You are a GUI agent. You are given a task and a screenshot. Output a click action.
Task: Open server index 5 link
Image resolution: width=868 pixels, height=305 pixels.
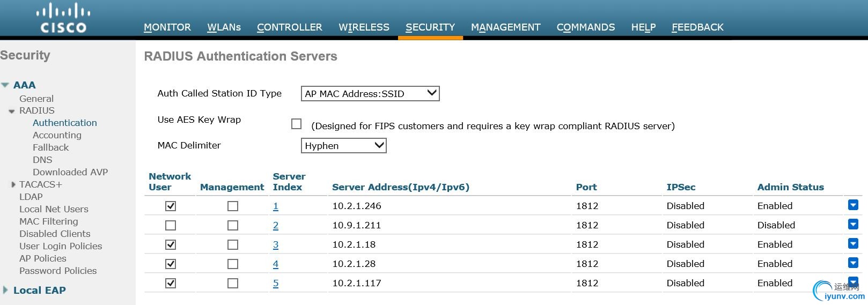[276, 283]
